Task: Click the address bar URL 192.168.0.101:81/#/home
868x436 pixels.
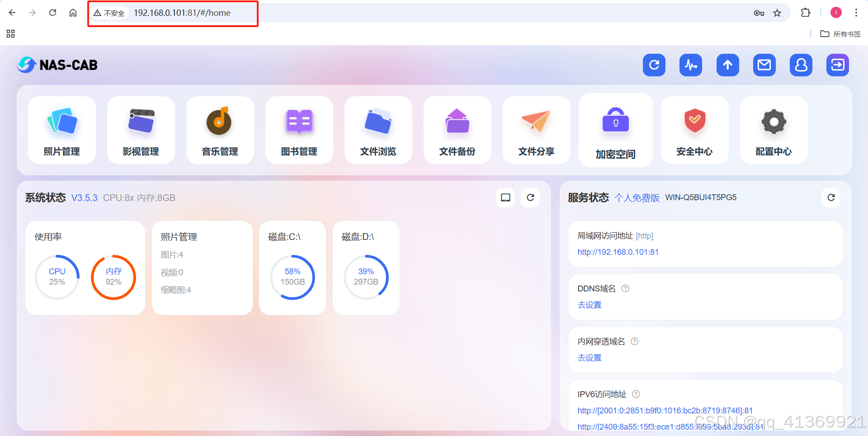Action: pyautogui.click(x=182, y=13)
